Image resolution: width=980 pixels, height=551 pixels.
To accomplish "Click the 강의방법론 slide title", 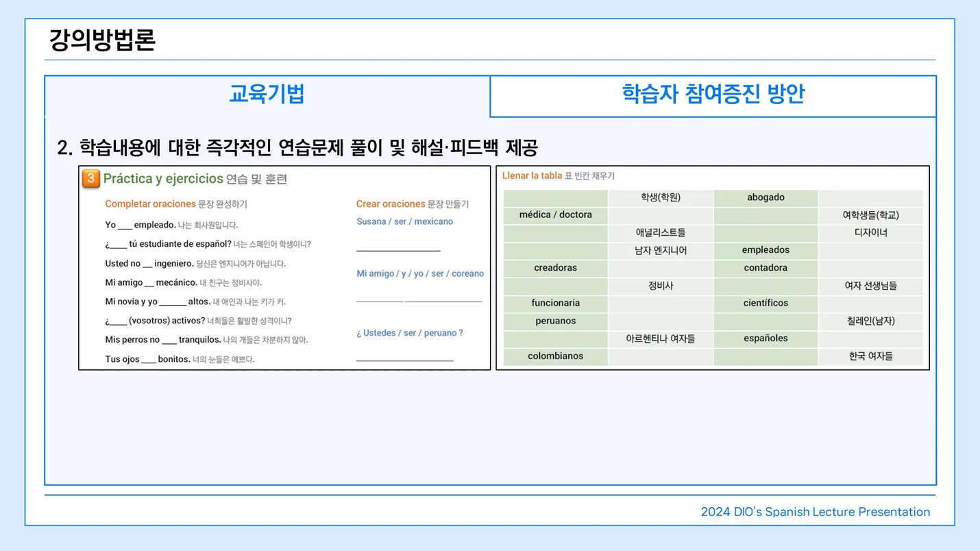I will tap(102, 40).
